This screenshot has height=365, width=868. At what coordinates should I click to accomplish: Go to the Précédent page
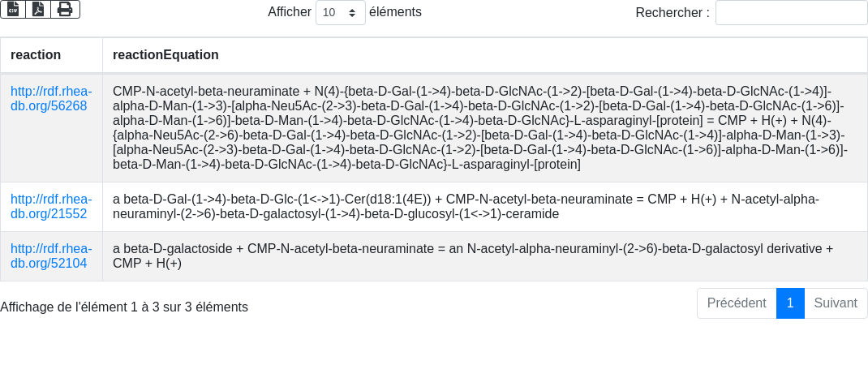pyautogui.click(x=737, y=303)
